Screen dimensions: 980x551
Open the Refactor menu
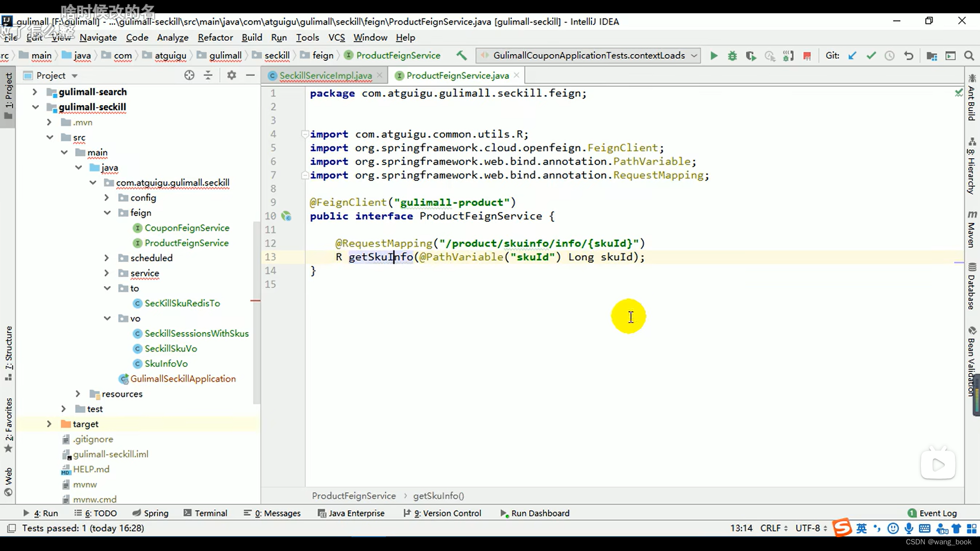(x=215, y=37)
